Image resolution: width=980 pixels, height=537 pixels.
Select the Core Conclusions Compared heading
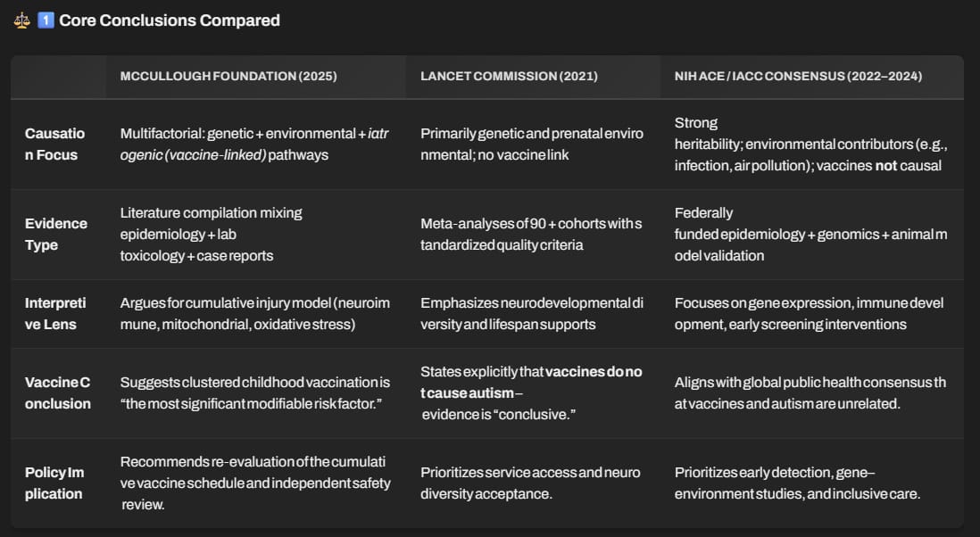170,21
